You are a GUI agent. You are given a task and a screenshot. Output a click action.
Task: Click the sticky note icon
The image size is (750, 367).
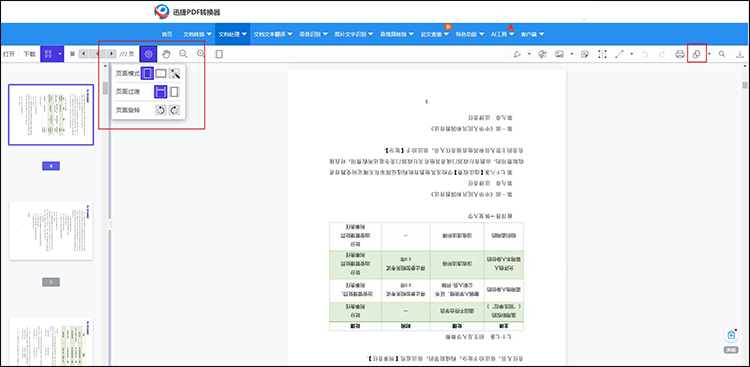coord(584,54)
